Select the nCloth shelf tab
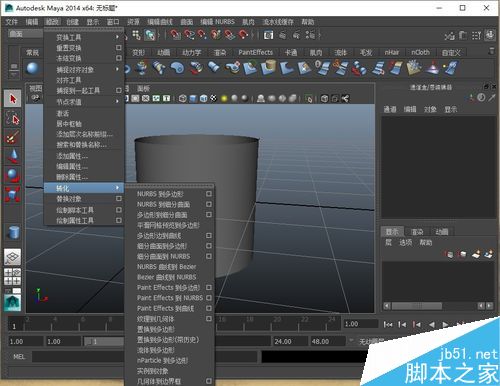The image size is (500, 386). tap(420, 52)
